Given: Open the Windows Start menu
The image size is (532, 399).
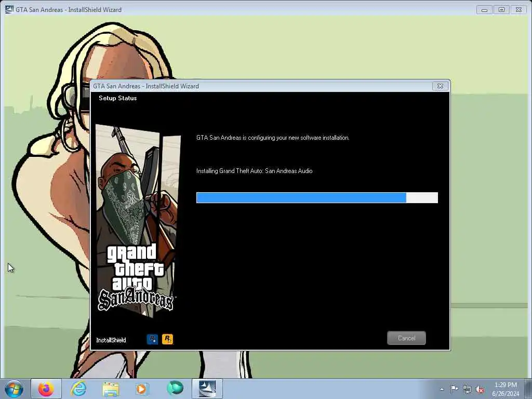Looking at the screenshot, I should (14, 389).
